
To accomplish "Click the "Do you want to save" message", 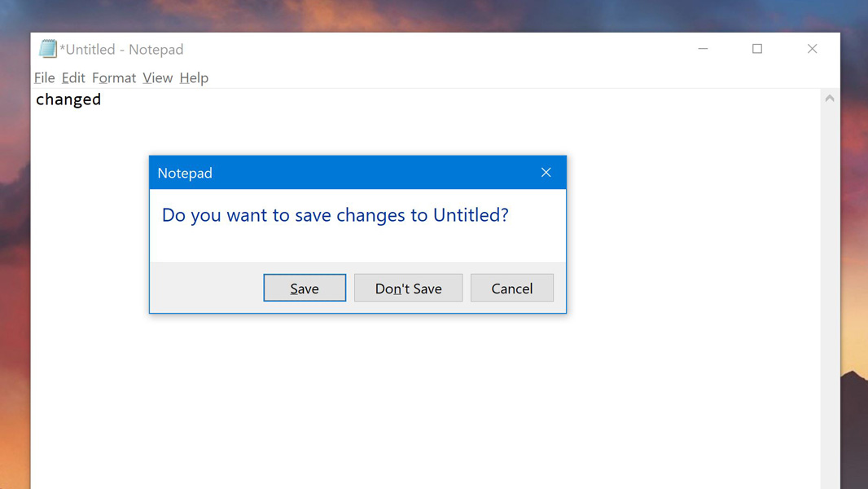I will pyautogui.click(x=335, y=215).
